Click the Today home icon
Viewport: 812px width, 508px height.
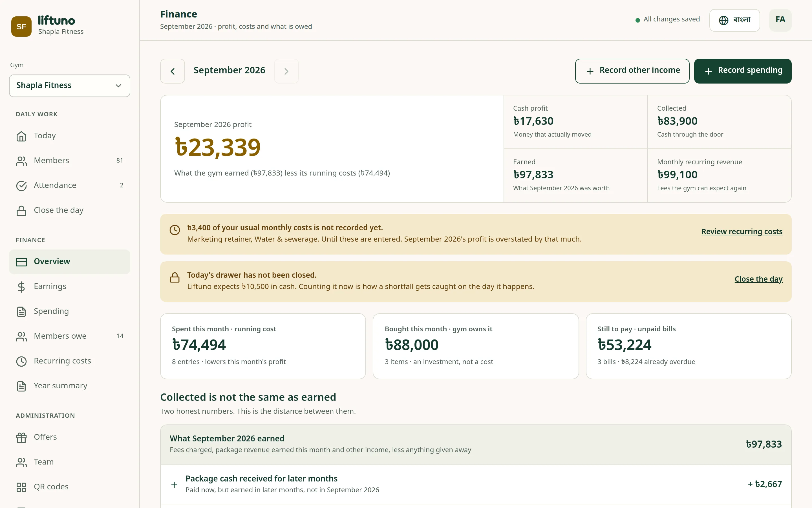click(21, 136)
